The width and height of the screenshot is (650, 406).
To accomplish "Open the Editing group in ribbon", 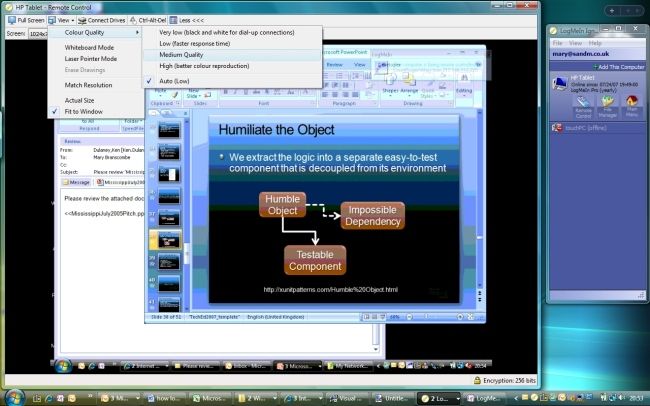I will coord(464,85).
